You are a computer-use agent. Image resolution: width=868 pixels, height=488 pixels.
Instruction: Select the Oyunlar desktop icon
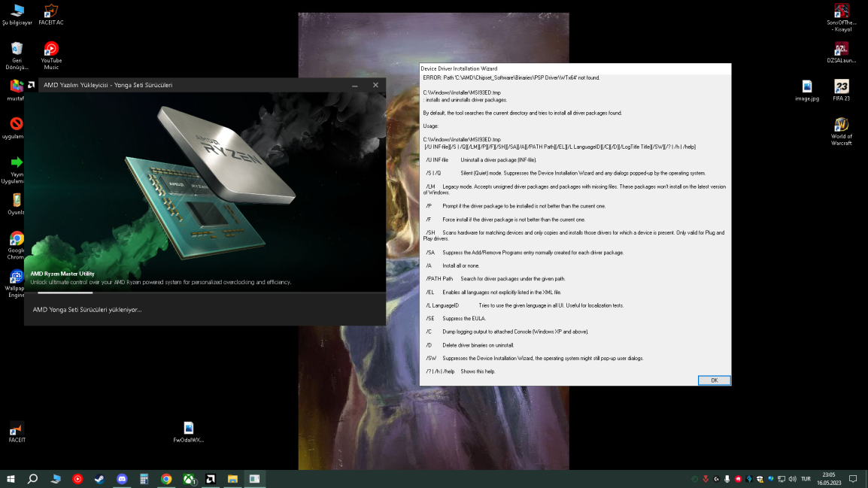click(16, 204)
